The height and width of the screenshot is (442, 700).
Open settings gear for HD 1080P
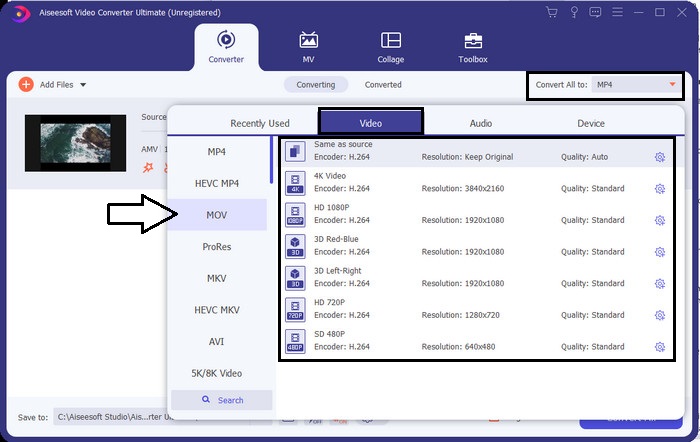tap(660, 221)
